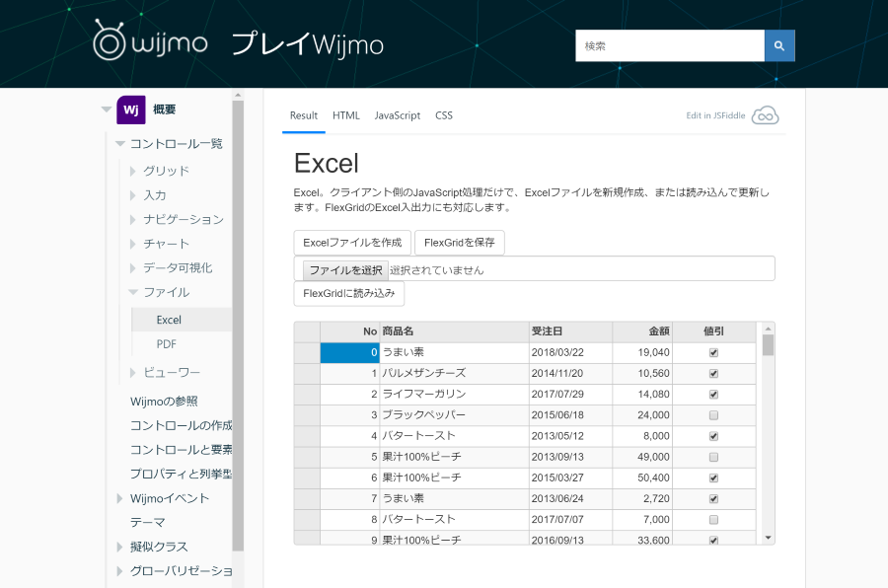The image size is (888, 588).
Task: Select the highlighted No cell 0
Action: point(349,352)
